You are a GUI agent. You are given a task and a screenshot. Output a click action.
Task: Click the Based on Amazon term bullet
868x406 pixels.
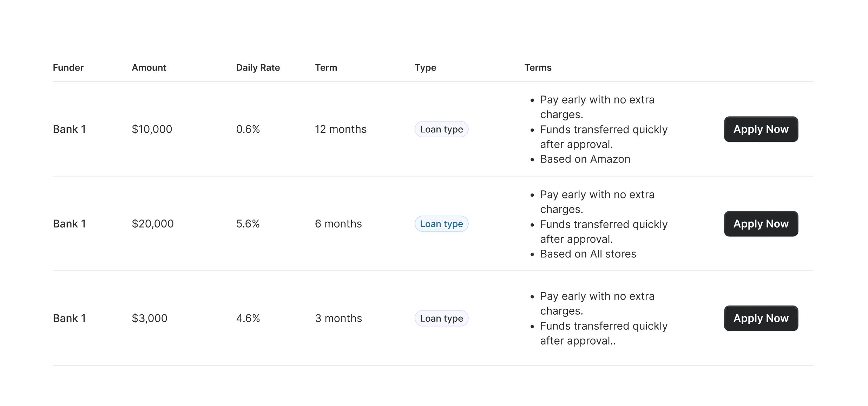(585, 159)
